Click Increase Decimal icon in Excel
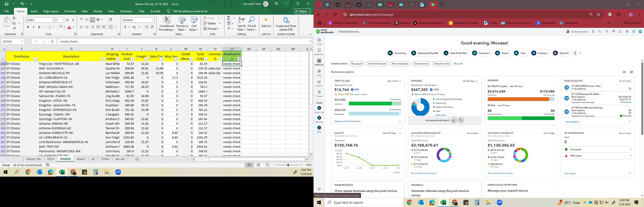644x207 pixels. [146, 27]
